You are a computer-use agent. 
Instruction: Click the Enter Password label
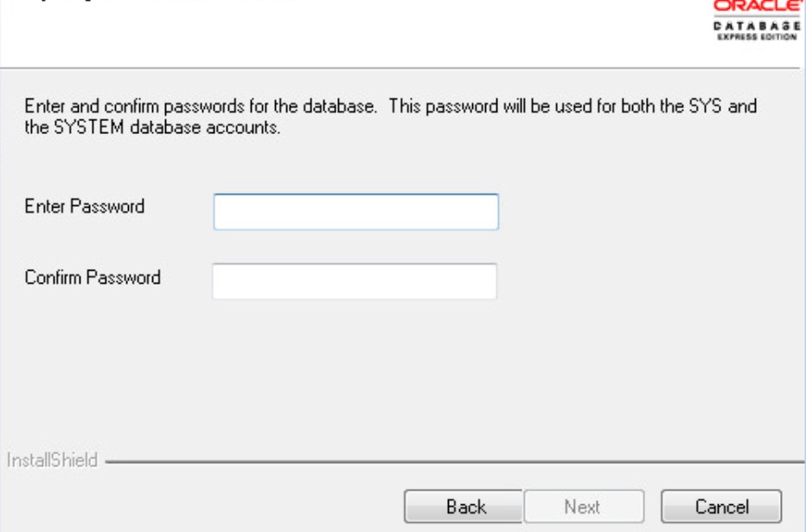(x=84, y=206)
